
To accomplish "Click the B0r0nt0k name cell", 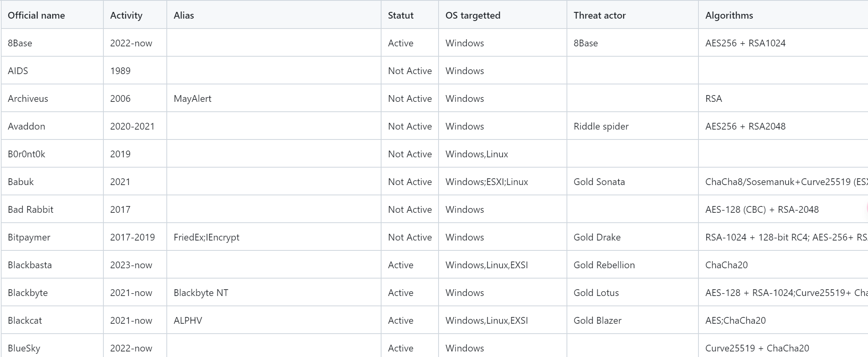I will [x=27, y=154].
